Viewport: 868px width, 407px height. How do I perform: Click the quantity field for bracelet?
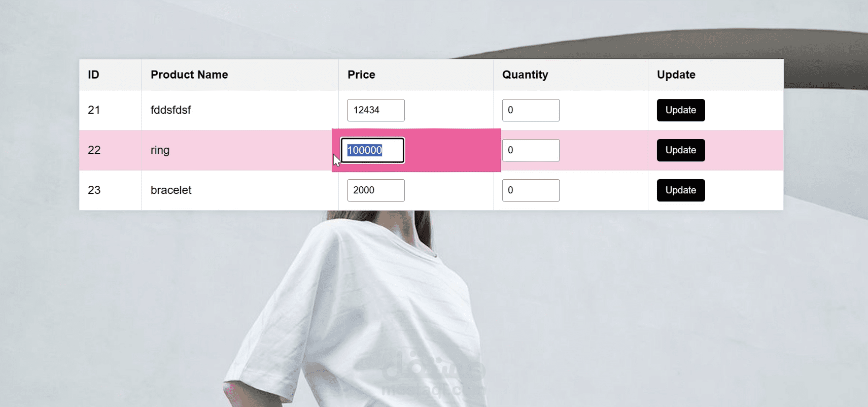pos(531,190)
